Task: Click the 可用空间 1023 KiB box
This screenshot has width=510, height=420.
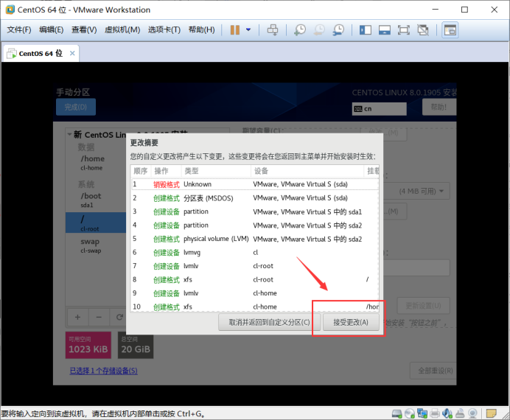Action: tap(88, 345)
